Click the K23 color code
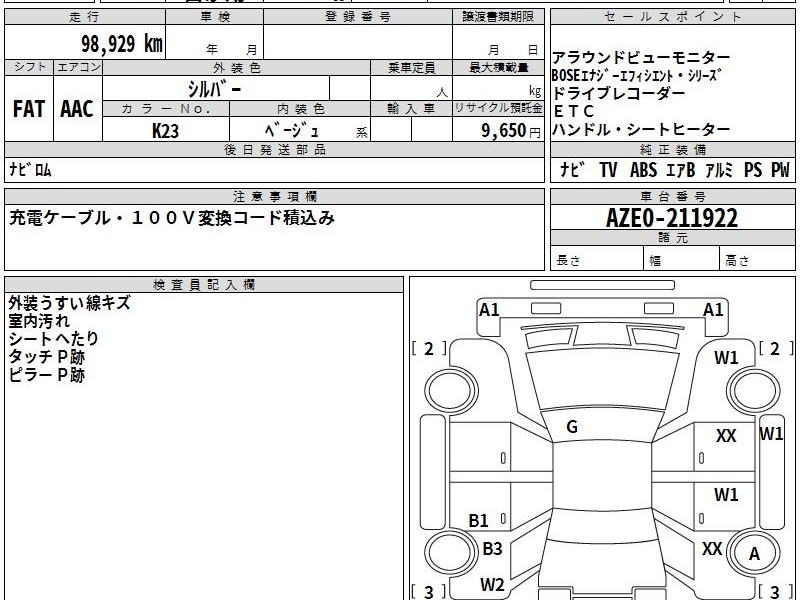This screenshot has width=800, height=600. click(x=165, y=131)
